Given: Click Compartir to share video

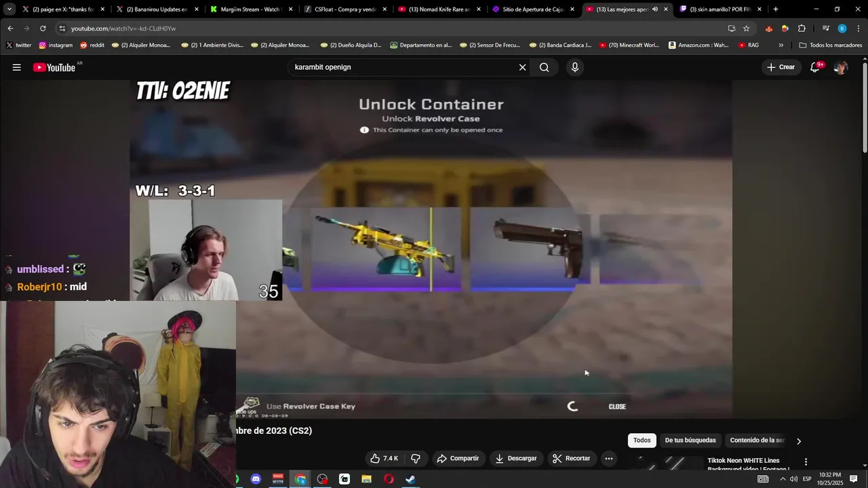Looking at the screenshot, I should tap(458, 458).
